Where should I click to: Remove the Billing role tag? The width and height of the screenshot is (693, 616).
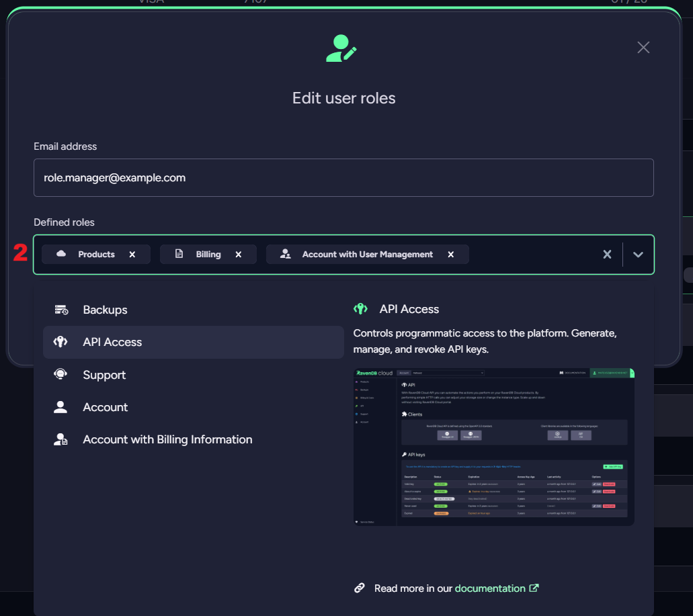coord(239,255)
